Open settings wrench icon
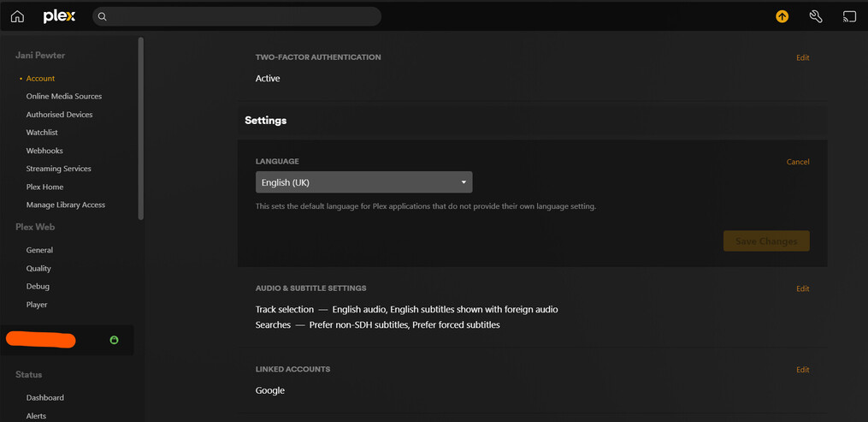The image size is (868, 422). point(815,16)
